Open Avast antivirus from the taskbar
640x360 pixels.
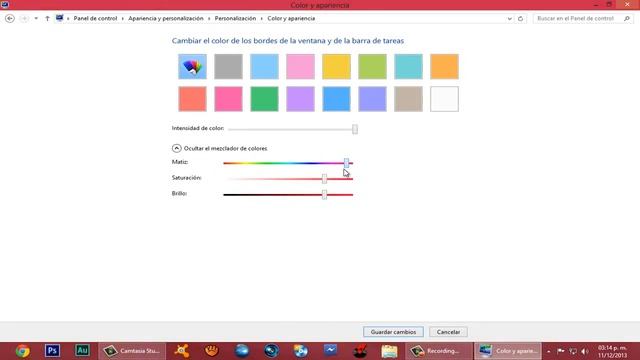pos(182,351)
